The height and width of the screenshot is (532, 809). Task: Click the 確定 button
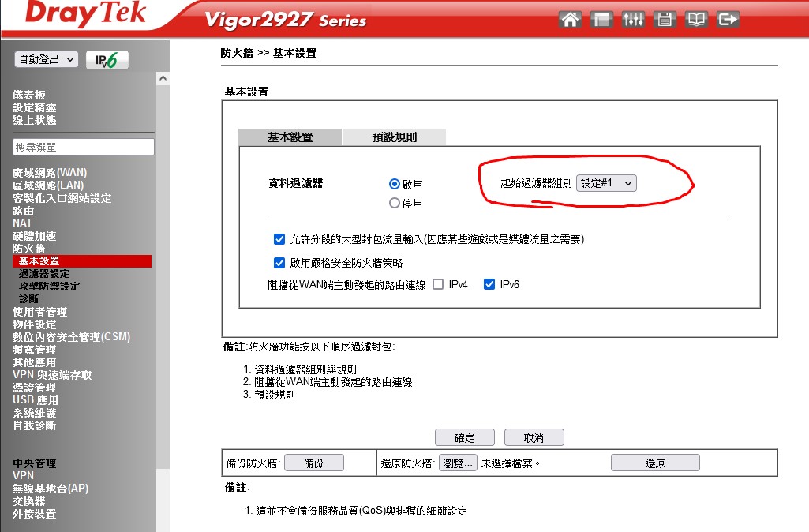point(465,438)
